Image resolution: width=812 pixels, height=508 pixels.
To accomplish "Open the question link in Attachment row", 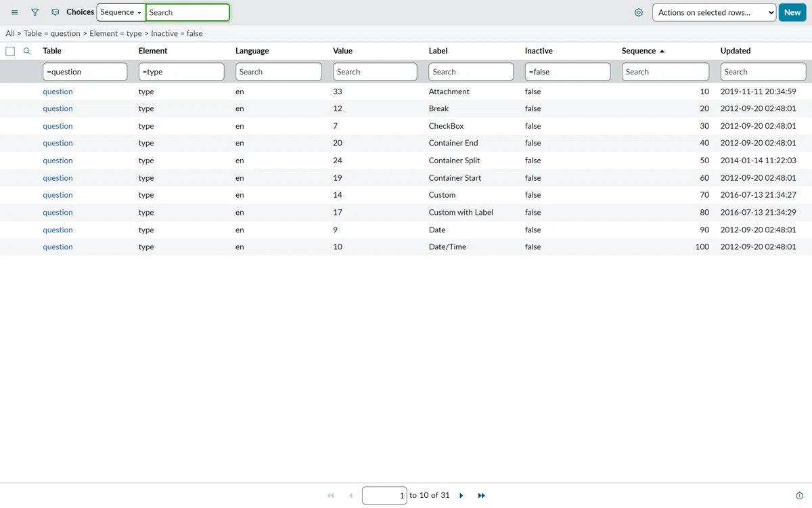I will (58, 91).
